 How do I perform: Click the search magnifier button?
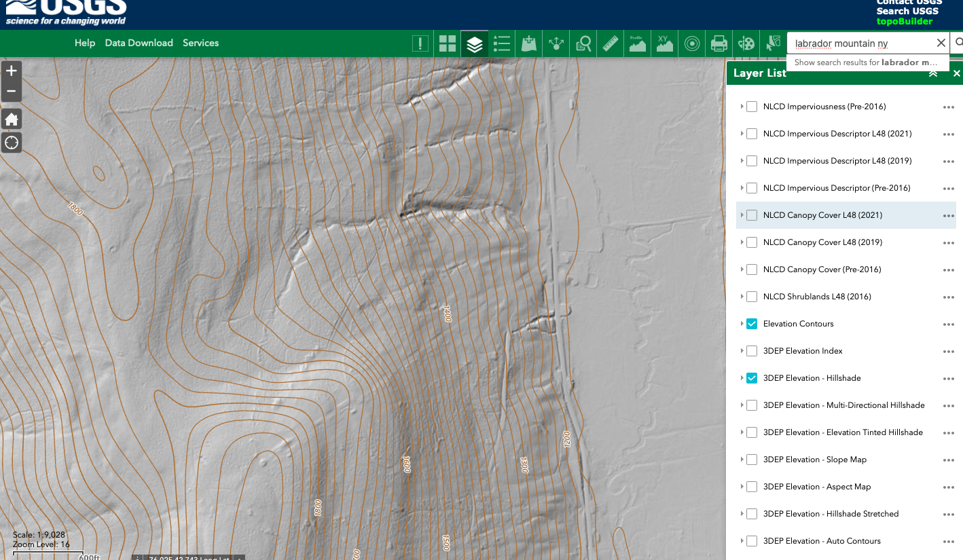tap(958, 43)
